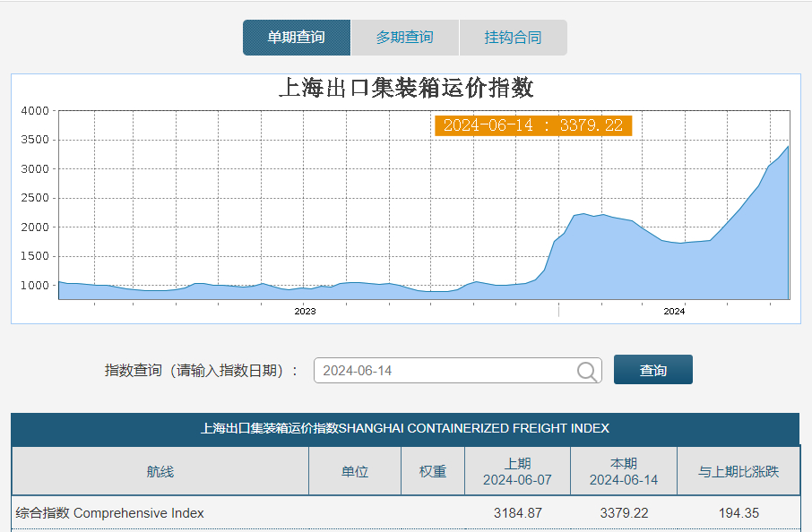
Task: Focus the index date input showing 2024-06-14
Action: pyautogui.click(x=444, y=371)
